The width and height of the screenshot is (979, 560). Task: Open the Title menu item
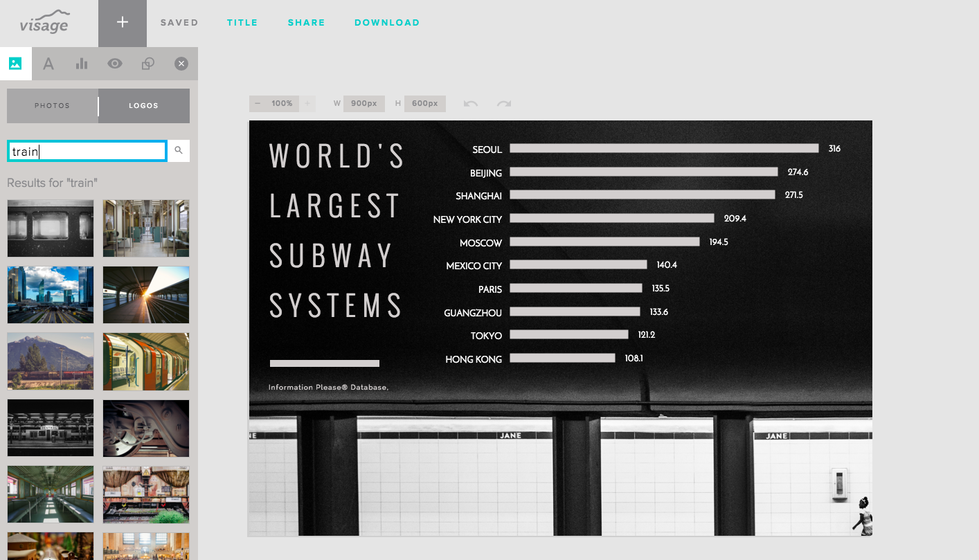pos(242,23)
